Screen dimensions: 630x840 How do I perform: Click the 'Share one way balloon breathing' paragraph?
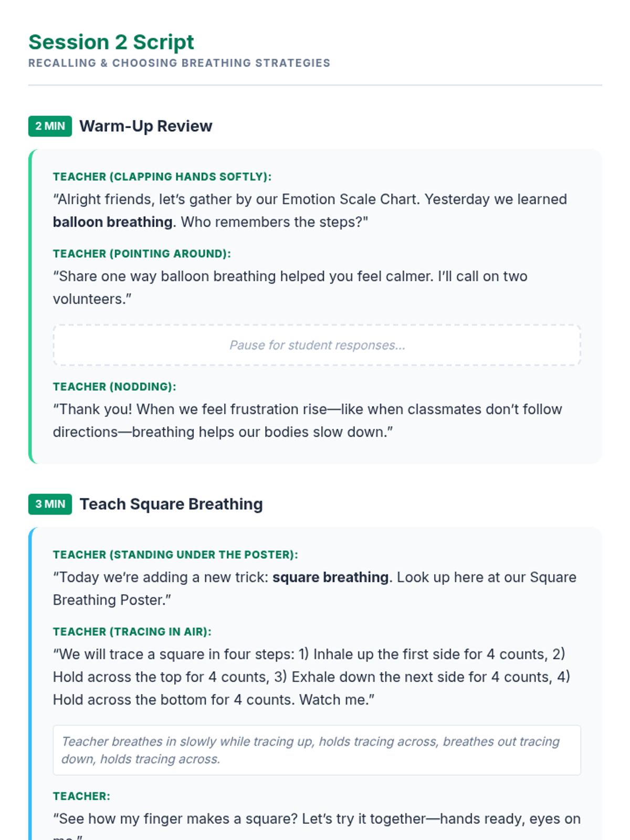coord(290,288)
